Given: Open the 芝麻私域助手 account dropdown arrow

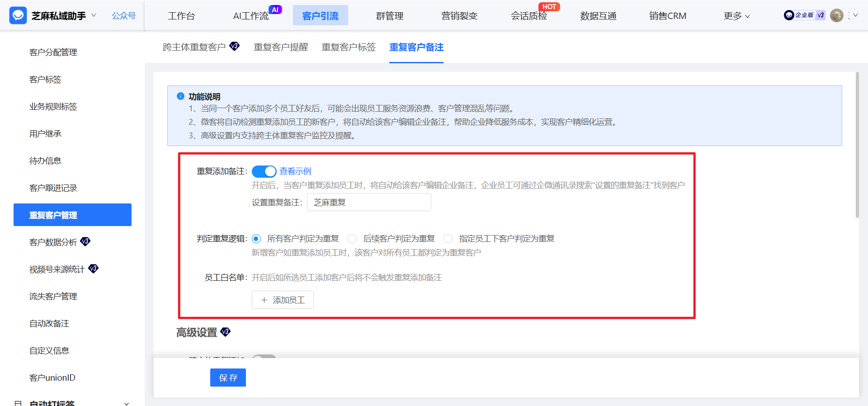Looking at the screenshot, I should click(x=94, y=15).
